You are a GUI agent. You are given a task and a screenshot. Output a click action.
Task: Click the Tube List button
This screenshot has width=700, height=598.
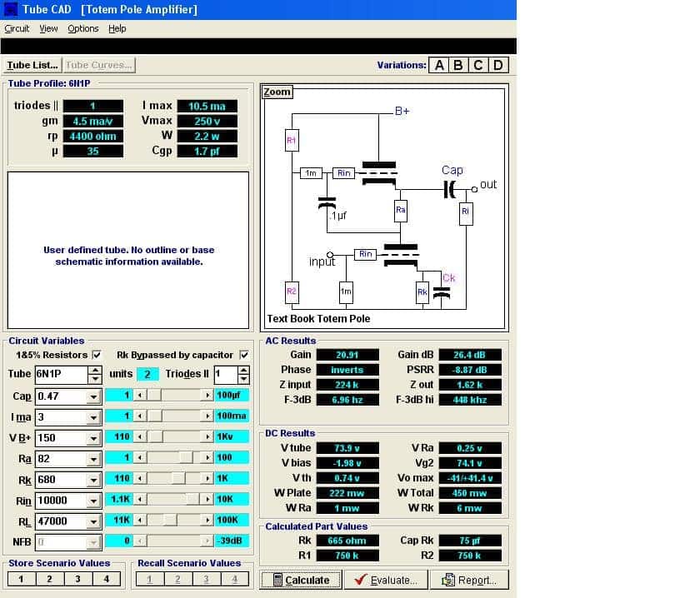(32, 65)
